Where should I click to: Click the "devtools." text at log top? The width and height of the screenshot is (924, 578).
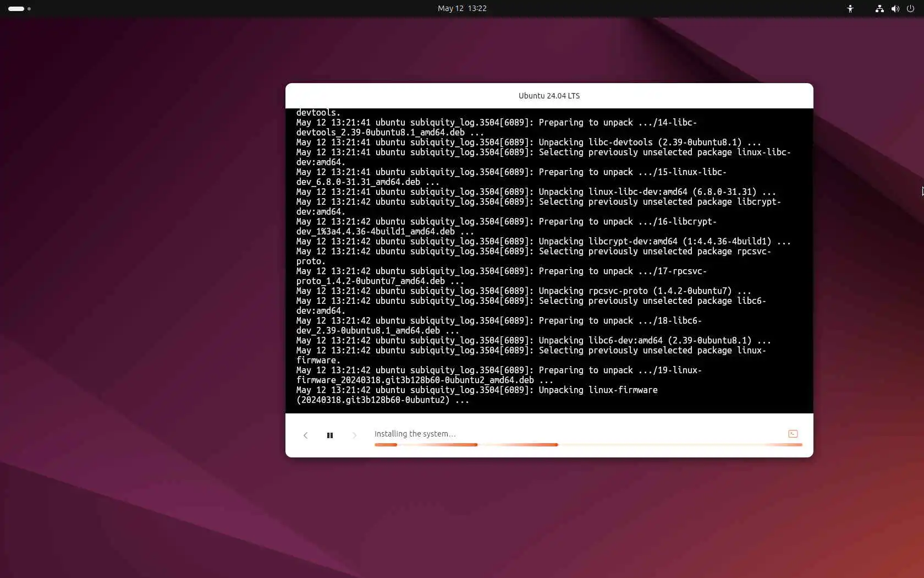point(318,113)
